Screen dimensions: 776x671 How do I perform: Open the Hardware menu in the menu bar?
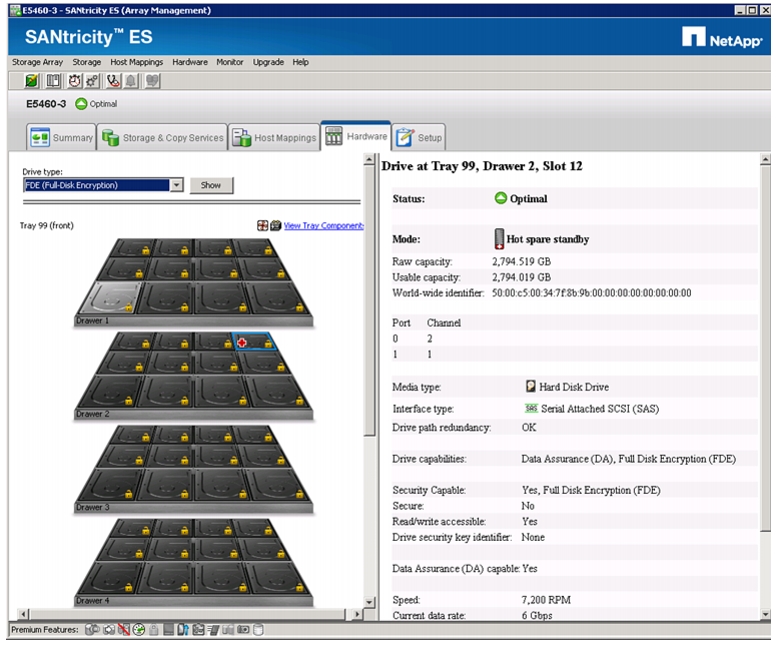point(190,62)
